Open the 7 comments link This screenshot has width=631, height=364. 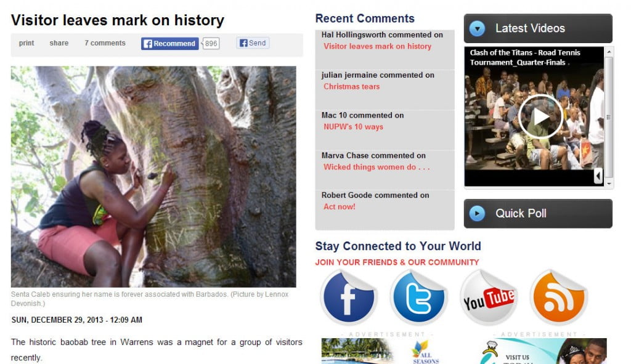point(105,43)
